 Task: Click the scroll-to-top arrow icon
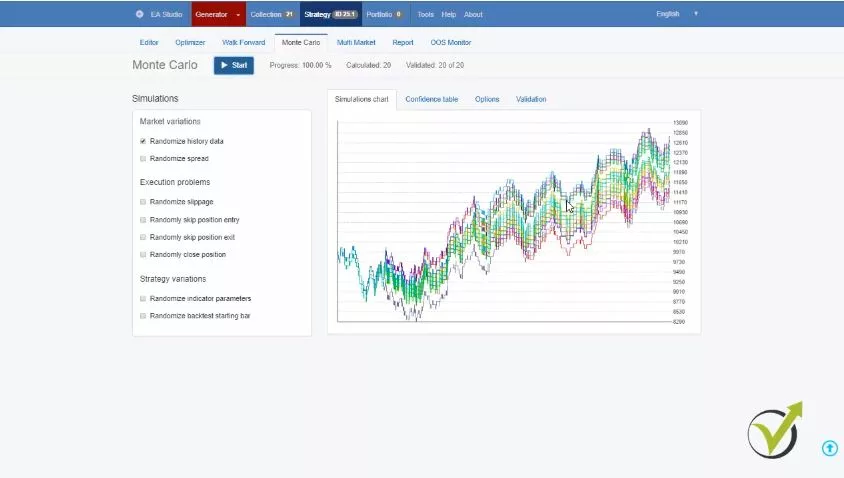(x=829, y=448)
